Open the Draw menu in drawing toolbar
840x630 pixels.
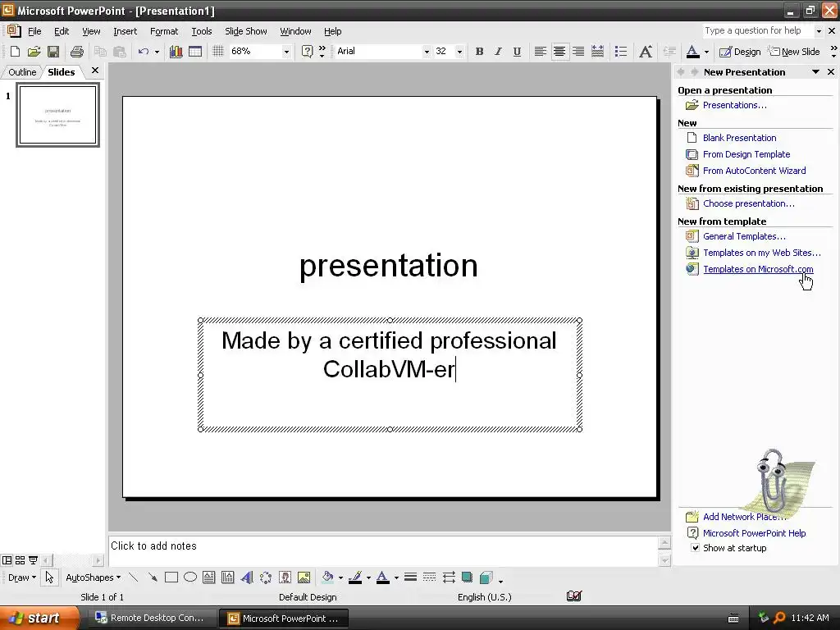[x=22, y=577]
